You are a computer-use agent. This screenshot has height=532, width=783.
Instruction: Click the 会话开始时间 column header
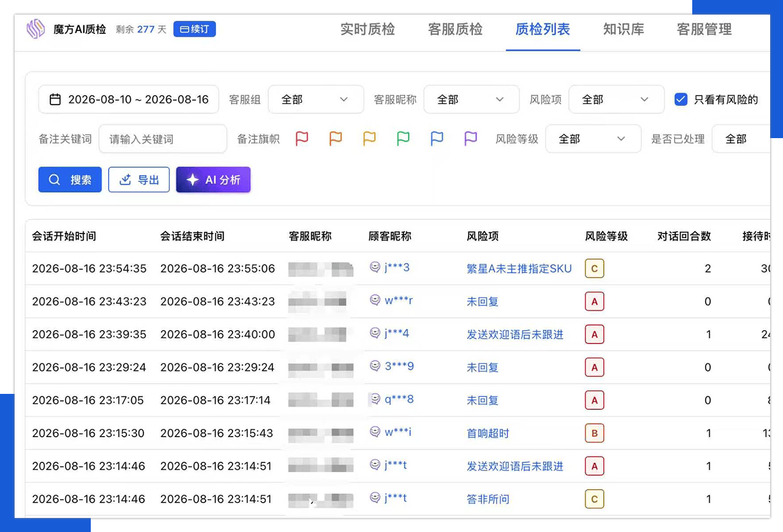click(x=64, y=236)
